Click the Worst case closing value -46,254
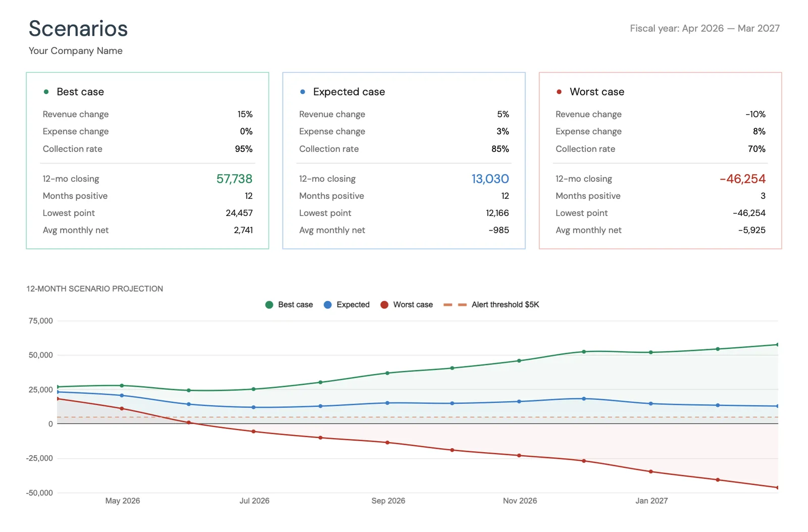The height and width of the screenshot is (532, 808). (x=742, y=179)
